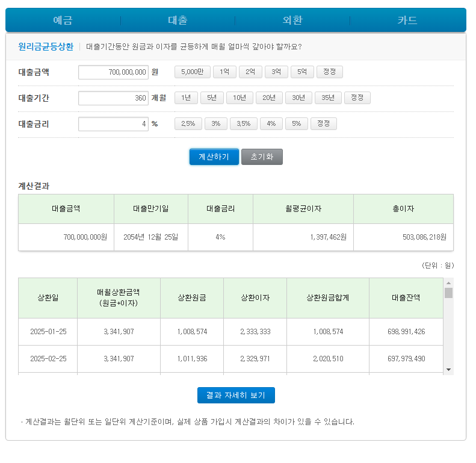Click the loan balance 698,991,426

click(406, 332)
